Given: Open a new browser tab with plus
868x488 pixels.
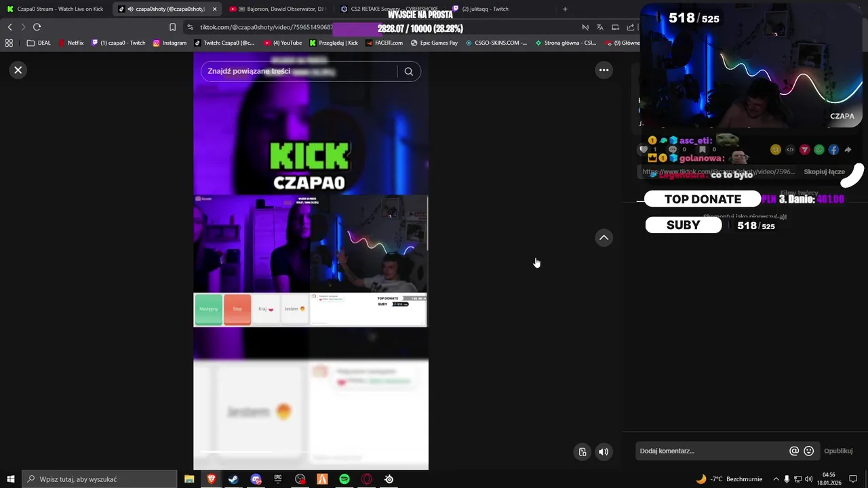Looking at the screenshot, I should point(565,9).
